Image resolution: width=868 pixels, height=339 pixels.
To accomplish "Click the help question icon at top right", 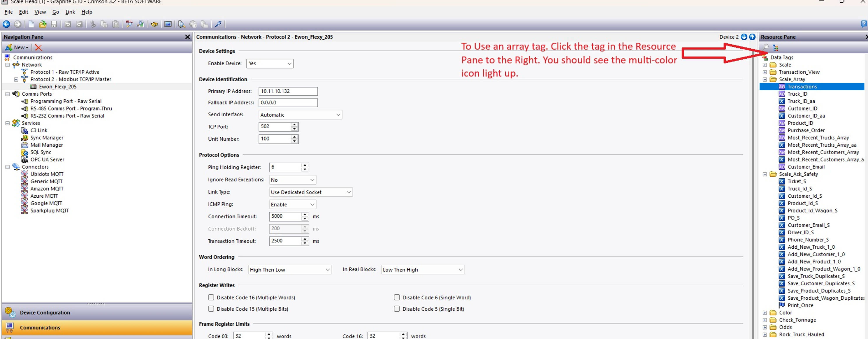I will (864, 24).
